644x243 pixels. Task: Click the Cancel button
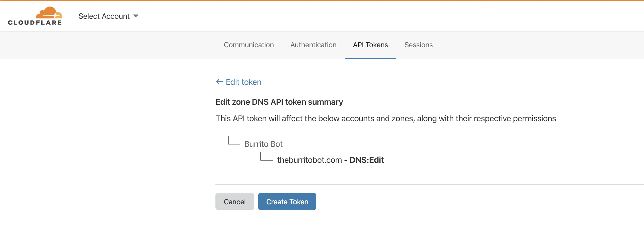pos(235,201)
